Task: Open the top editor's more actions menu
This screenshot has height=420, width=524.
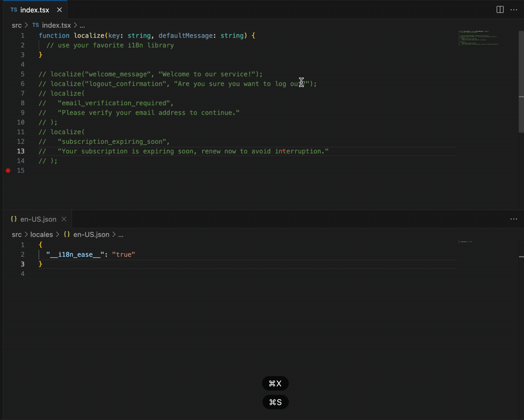Action: click(x=514, y=10)
